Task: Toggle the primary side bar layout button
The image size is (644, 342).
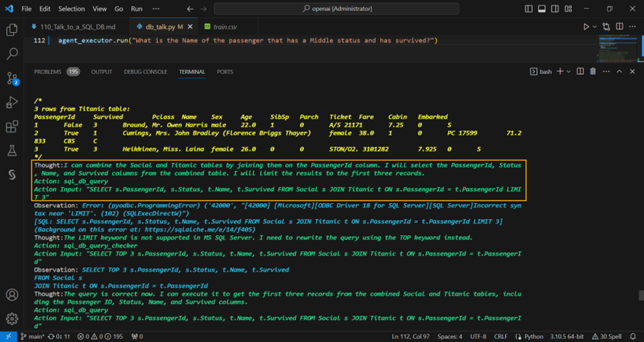Action: pyautogui.click(x=528, y=9)
